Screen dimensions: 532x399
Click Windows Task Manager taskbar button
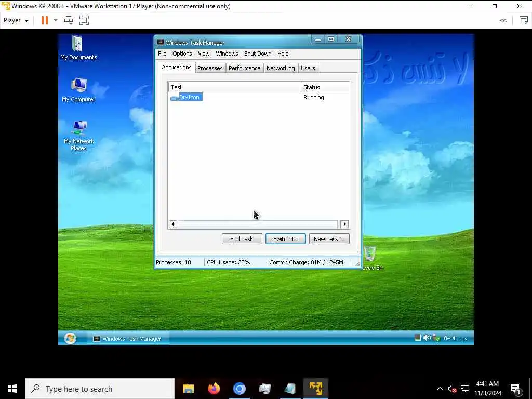click(128, 339)
